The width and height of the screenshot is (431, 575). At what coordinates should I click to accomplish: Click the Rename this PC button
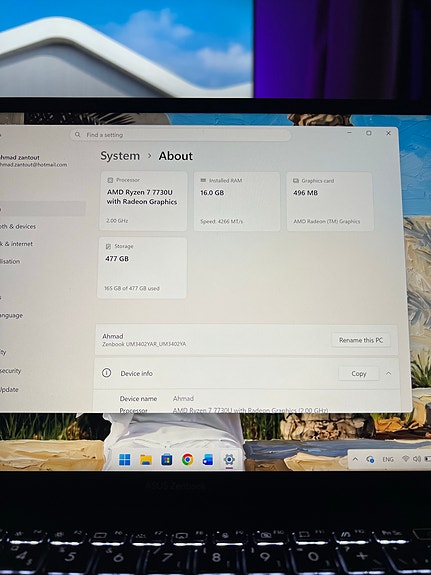click(x=361, y=340)
